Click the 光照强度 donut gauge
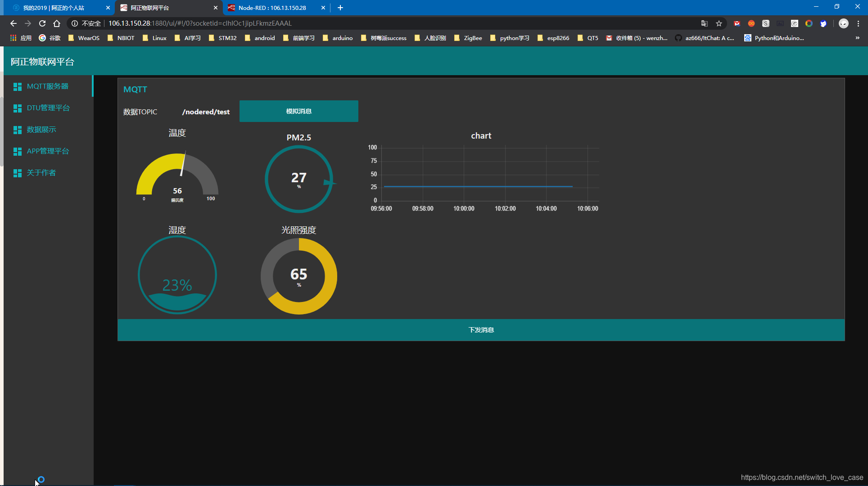 (299, 275)
